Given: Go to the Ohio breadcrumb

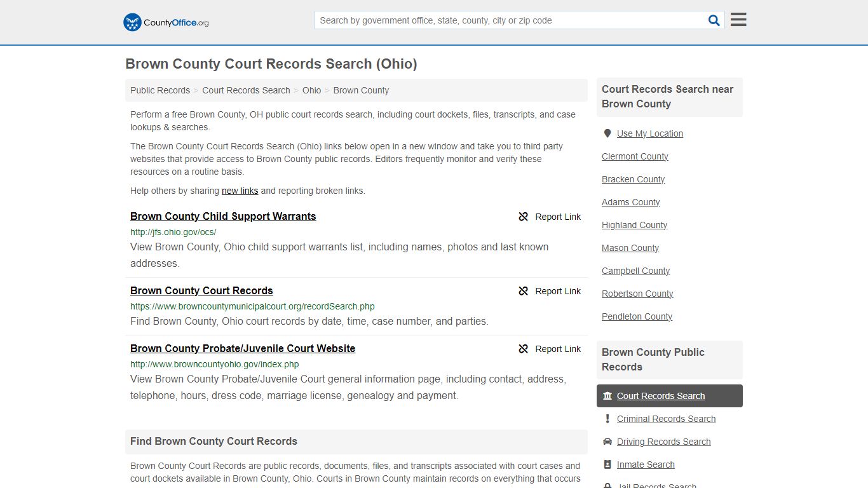Looking at the screenshot, I should [x=311, y=90].
